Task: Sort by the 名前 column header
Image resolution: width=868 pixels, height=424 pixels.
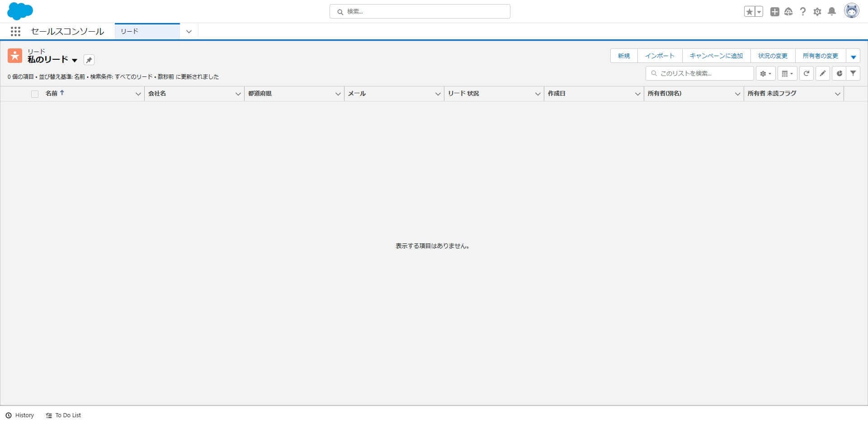Action: coord(52,93)
